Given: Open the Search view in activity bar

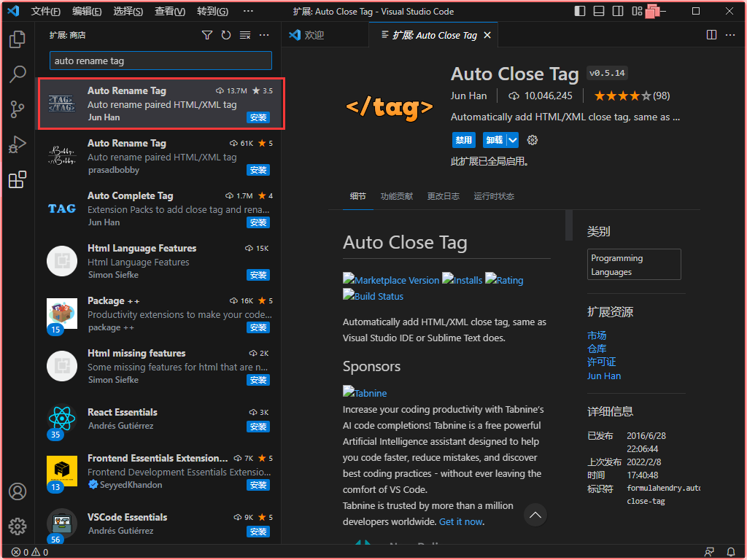Looking at the screenshot, I should tap(18, 74).
